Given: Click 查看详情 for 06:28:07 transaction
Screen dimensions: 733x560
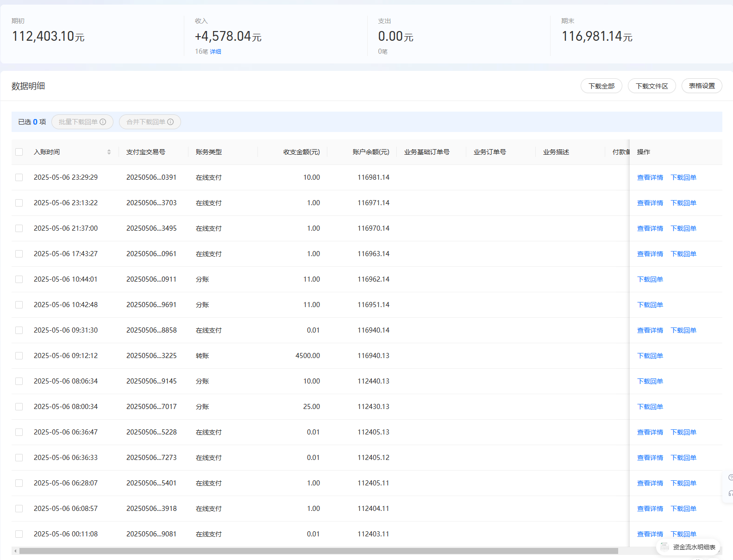Looking at the screenshot, I should [650, 483].
